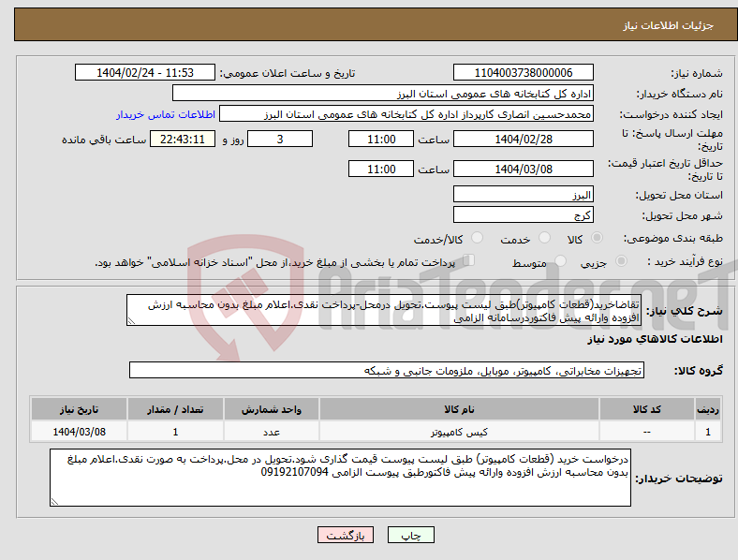Click the quantity cell showing 1
The image size is (738, 560).
coord(175,432)
